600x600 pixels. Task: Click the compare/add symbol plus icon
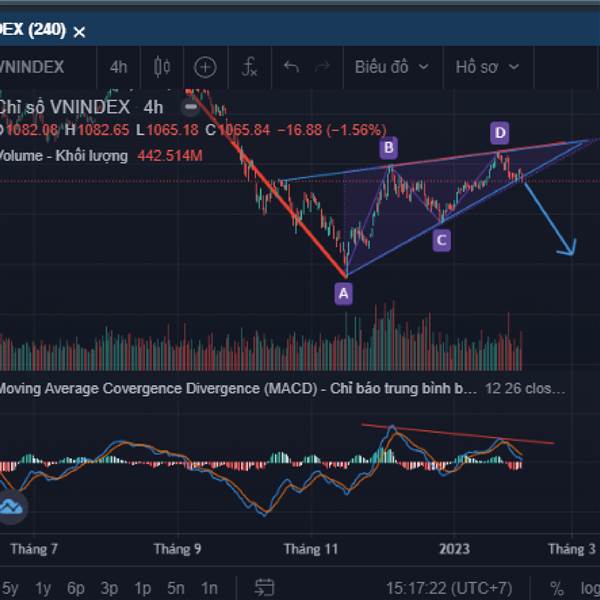click(205, 67)
